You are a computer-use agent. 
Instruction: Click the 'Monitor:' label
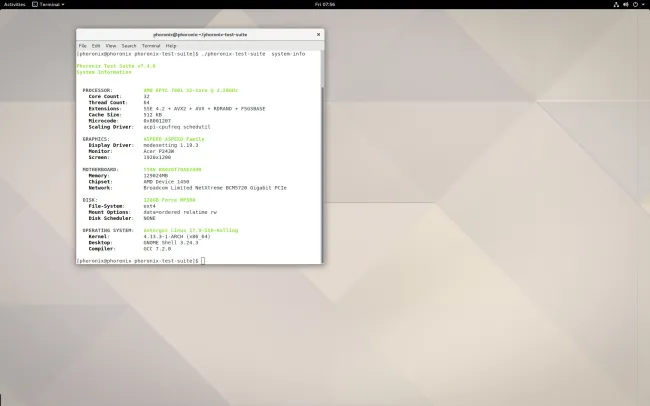101,151
